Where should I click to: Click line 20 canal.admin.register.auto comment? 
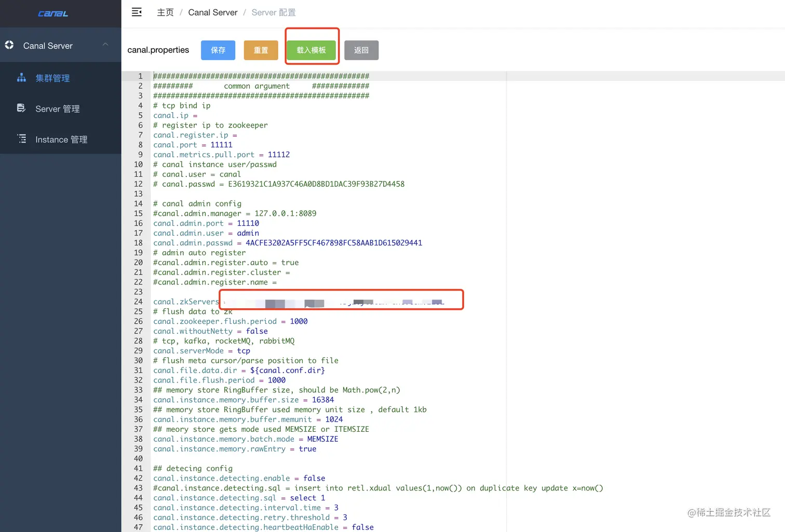click(226, 263)
